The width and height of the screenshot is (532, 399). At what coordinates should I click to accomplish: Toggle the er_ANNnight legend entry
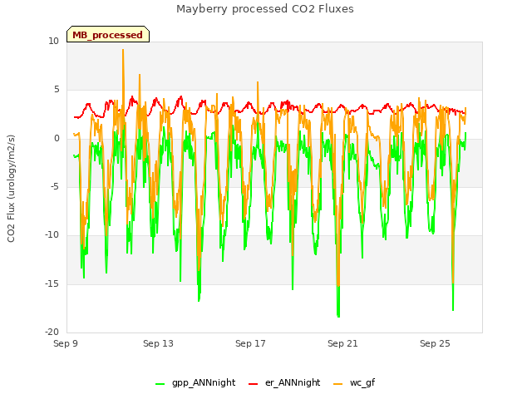284,383
